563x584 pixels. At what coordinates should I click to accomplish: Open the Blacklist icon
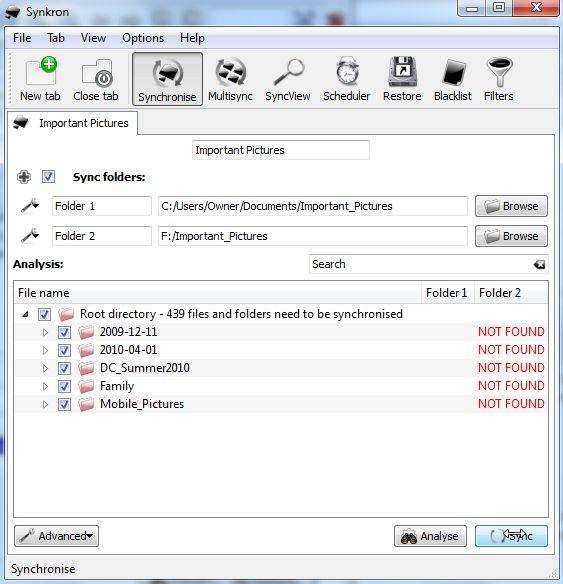point(453,79)
